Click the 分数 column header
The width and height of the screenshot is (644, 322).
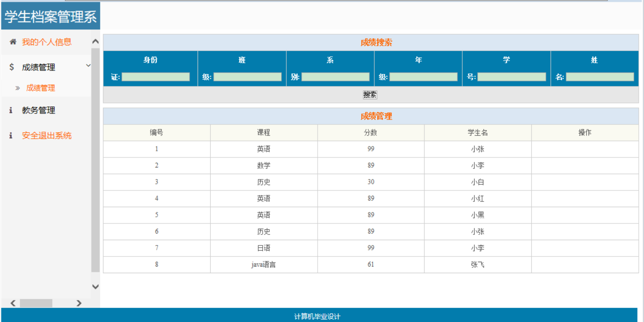click(371, 132)
